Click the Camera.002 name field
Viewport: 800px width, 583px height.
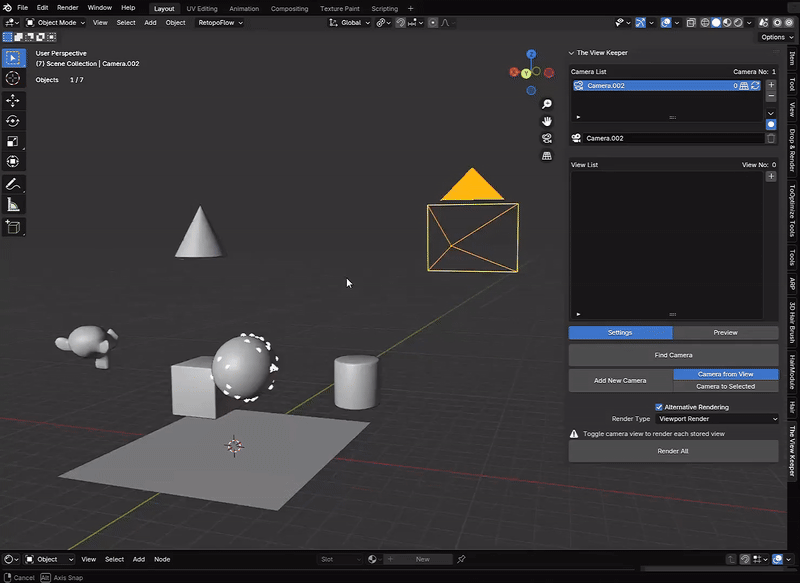673,138
